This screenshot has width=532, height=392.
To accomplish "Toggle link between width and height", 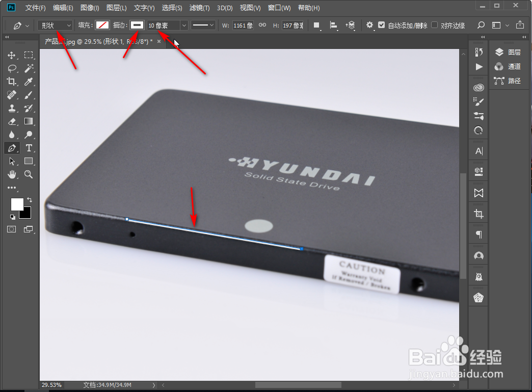I will (x=262, y=25).
